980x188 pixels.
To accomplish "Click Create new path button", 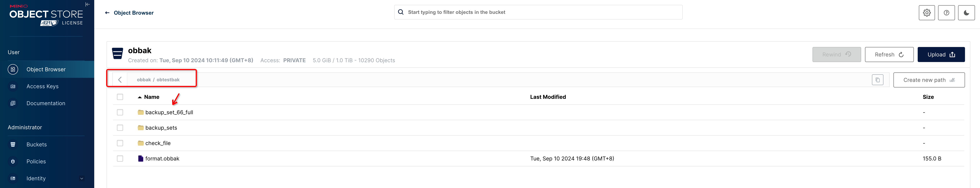I will click(929, 80).
